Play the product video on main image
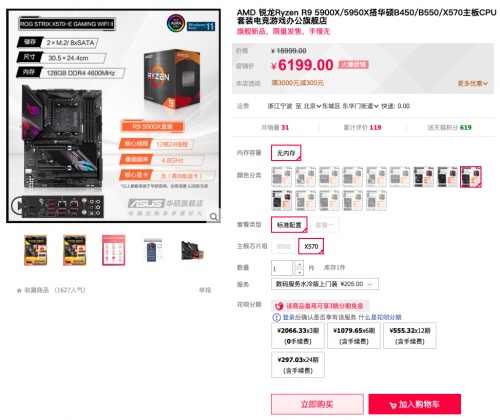The width and height of the screenshot is (500, 420). coord(17,205)
